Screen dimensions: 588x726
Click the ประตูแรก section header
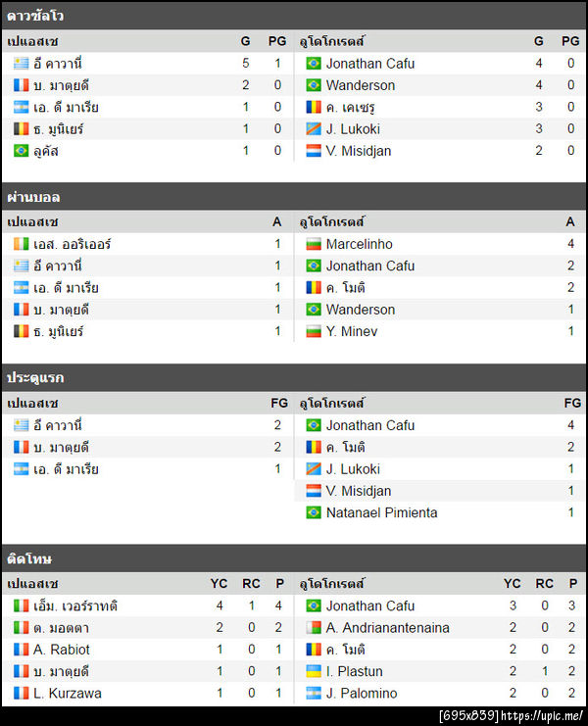(x=35, y=377)
